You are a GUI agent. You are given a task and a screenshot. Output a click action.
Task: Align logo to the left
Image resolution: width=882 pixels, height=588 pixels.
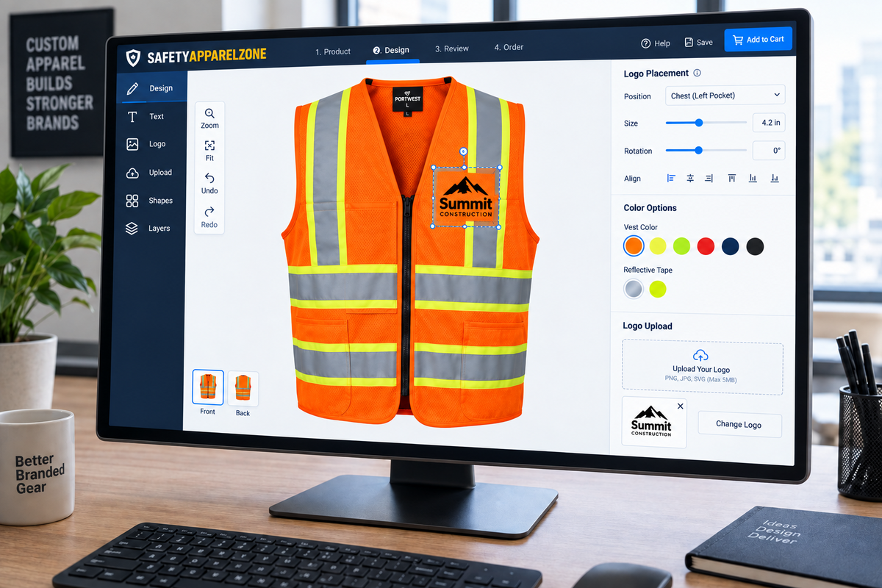click(670, 178)
